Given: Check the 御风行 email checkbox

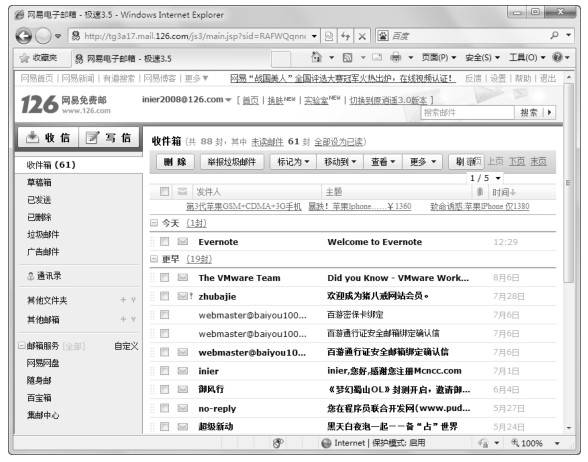Looking at the screenshot, I should (x=164, y=389).
